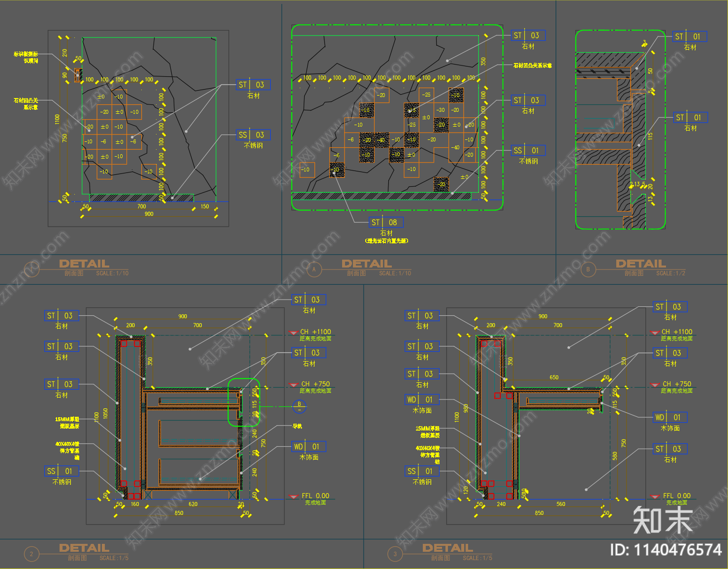Click the 160 dimension in detail 2

click(x=135, y=504)
